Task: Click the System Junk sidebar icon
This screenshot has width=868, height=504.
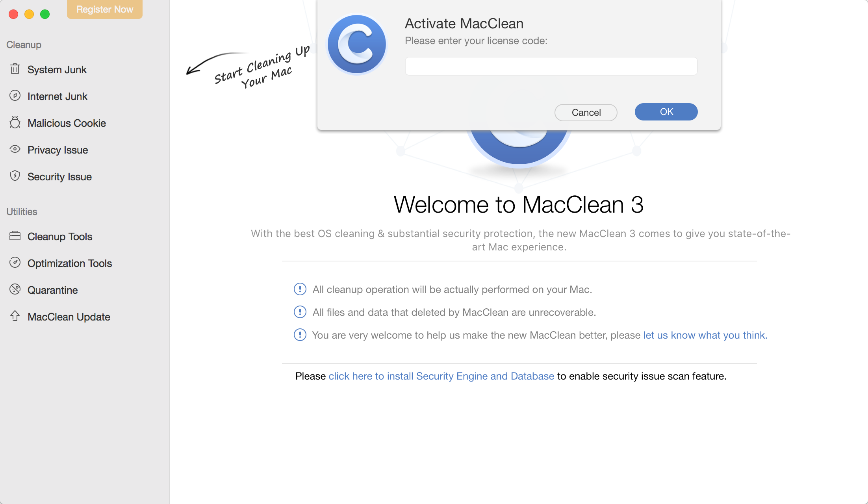Action: 15,69
